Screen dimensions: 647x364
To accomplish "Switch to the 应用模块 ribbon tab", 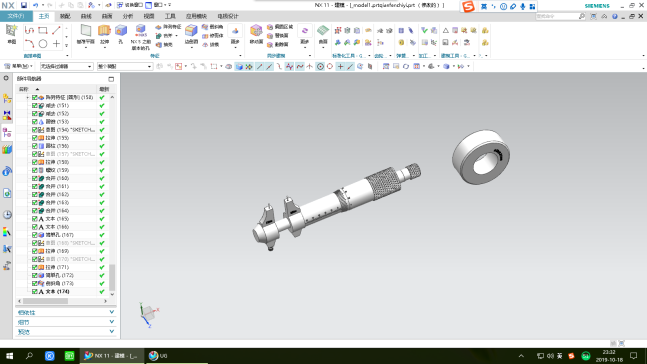I will coord(196,16).
